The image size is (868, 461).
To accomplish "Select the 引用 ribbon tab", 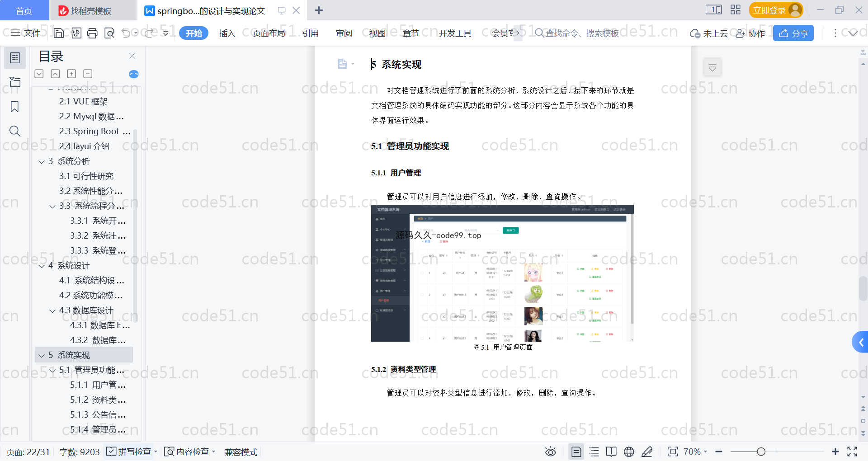I will click(311, 33).
